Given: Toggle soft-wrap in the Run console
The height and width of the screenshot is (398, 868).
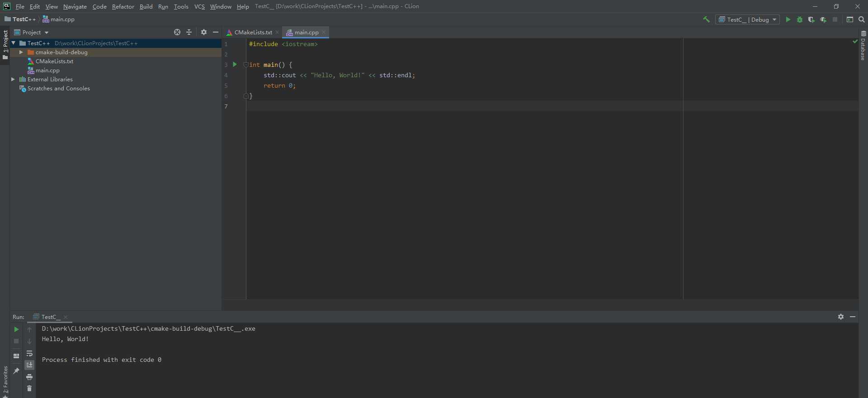Looking at the screenshot, I should [x=29, y=353].
